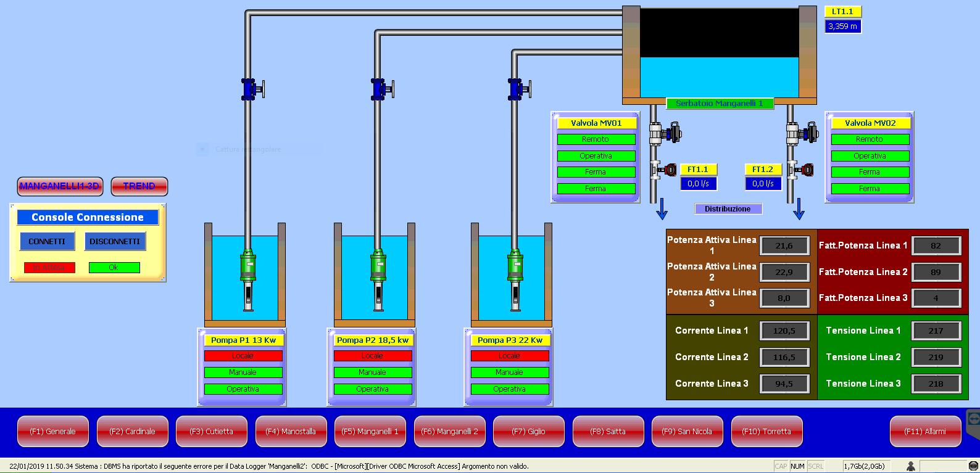Go to (F1) Generale page
The image size is (980, 473).
point(53,431)
